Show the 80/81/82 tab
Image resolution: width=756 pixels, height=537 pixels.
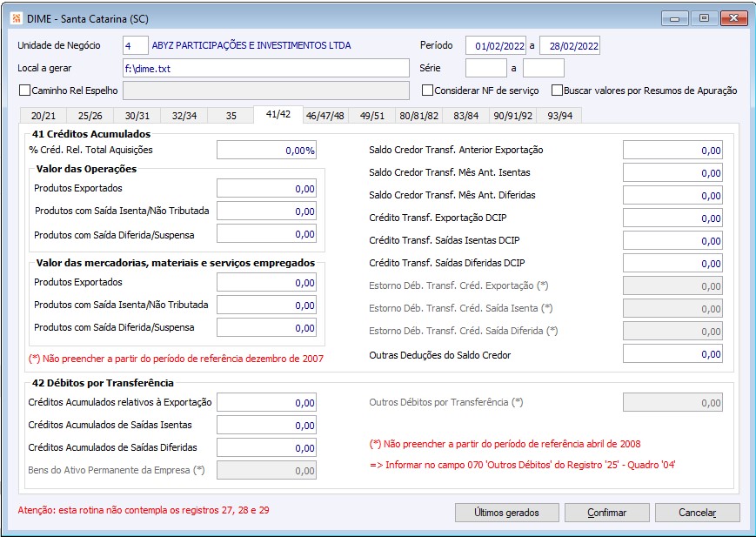[x=418, y=116]
